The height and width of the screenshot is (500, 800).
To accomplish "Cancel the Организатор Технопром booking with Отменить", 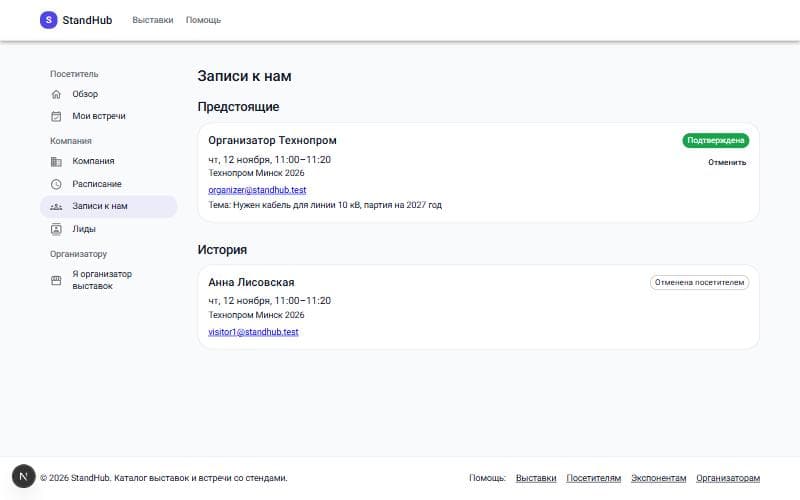I will pyautogui.click(x=727, y=162).
